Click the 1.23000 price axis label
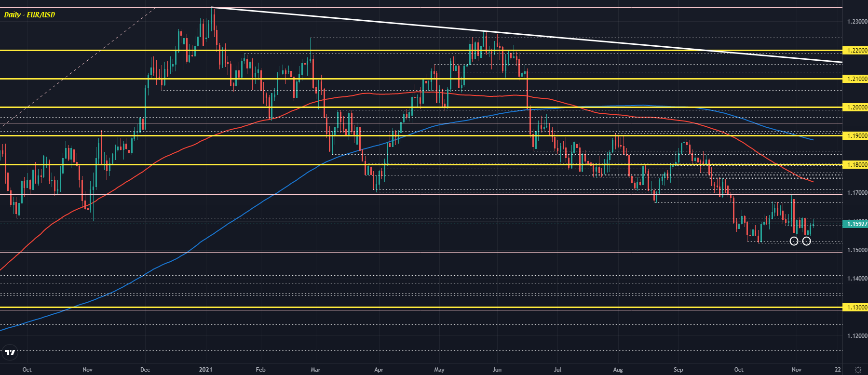This screenshot has height=375, width=868. tap(857, 22)
